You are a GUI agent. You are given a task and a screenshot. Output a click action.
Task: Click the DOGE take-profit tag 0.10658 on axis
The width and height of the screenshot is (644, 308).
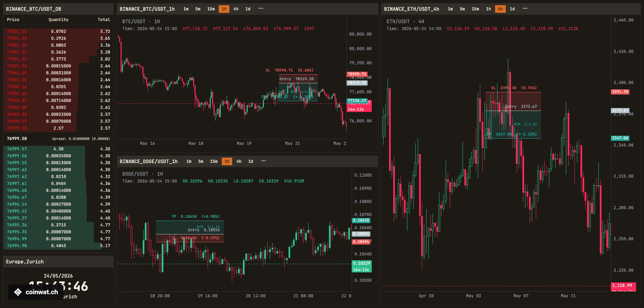coord(361,221)
